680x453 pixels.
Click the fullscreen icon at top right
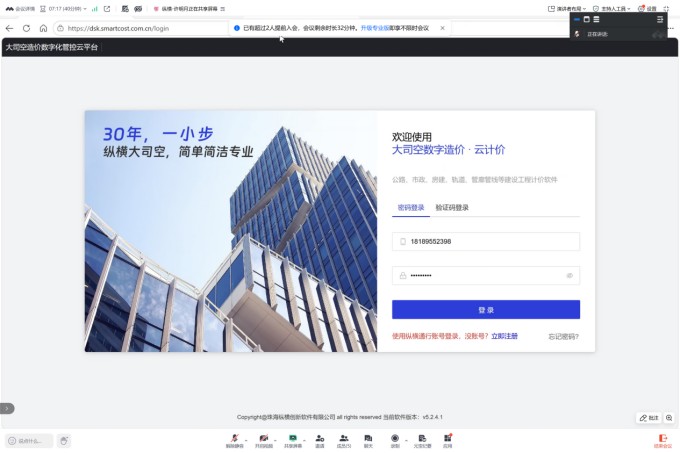point(667,9)
